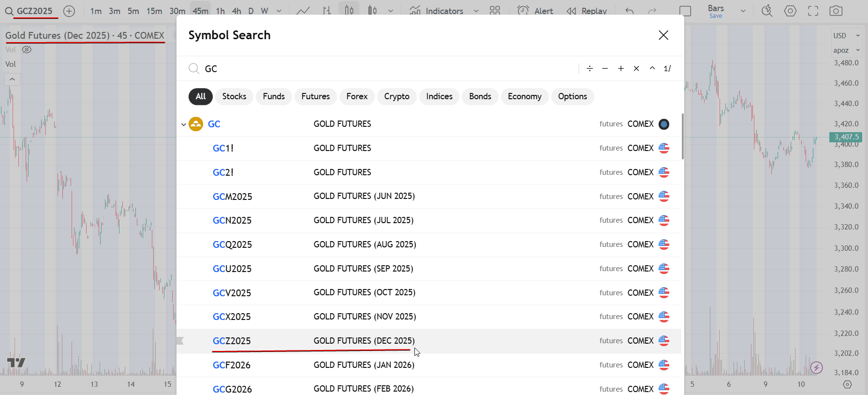Toggle Vol indicator visibility eye icon
The image size is (868, 395).
(27, 49)
